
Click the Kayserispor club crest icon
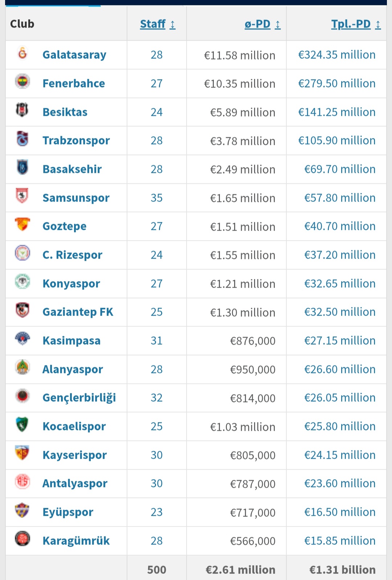23,453
